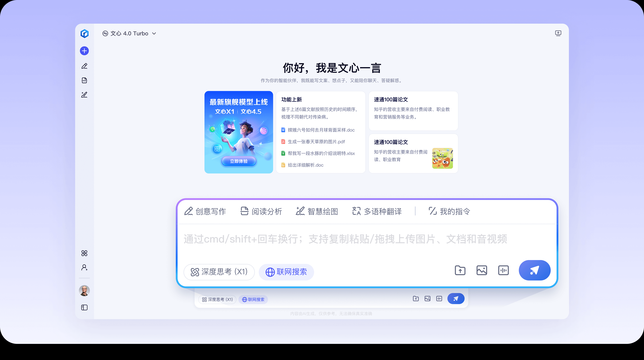Toggle 联网搜索 in the large input box
The width and height of the screenshot is (644, 360).
(x=286, y=272)
